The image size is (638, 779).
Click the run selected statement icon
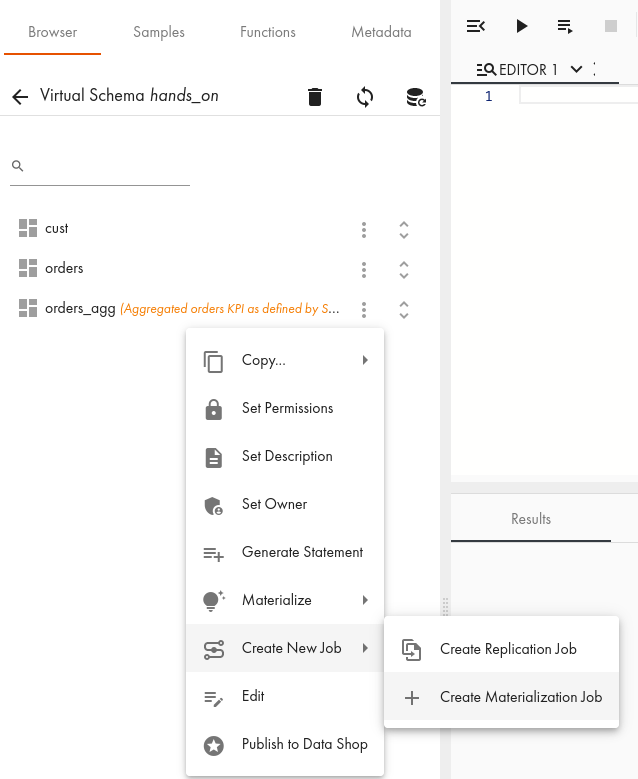(x=565, y=26)
